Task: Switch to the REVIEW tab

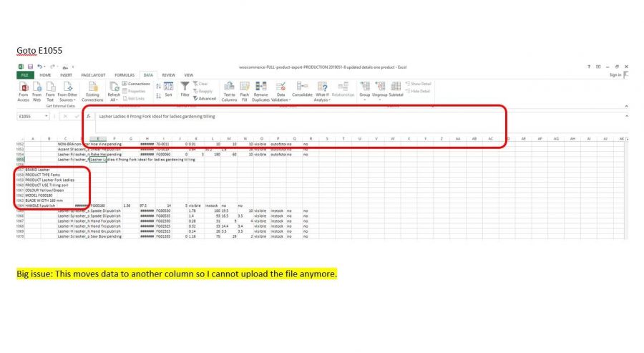Action: 168,75
